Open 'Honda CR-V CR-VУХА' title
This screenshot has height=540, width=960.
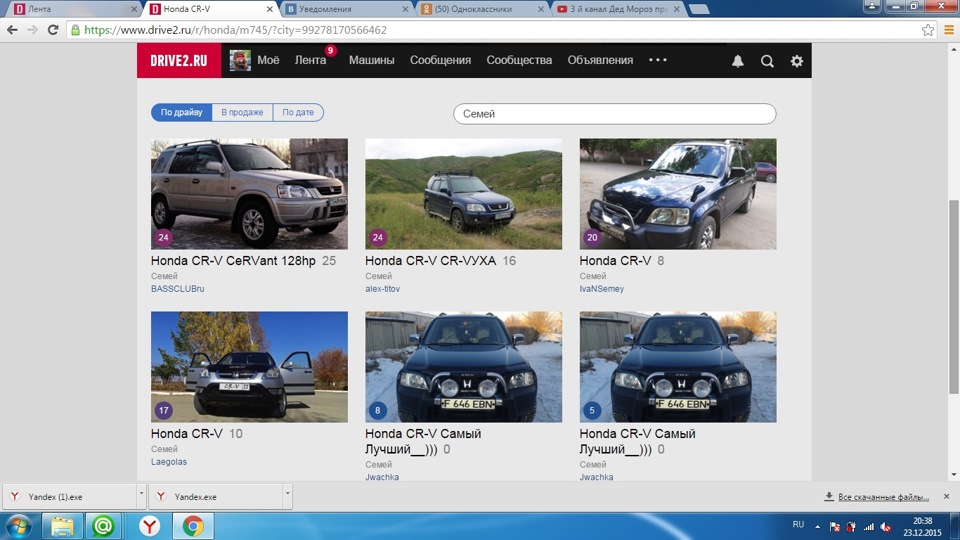tap(430, 261)
